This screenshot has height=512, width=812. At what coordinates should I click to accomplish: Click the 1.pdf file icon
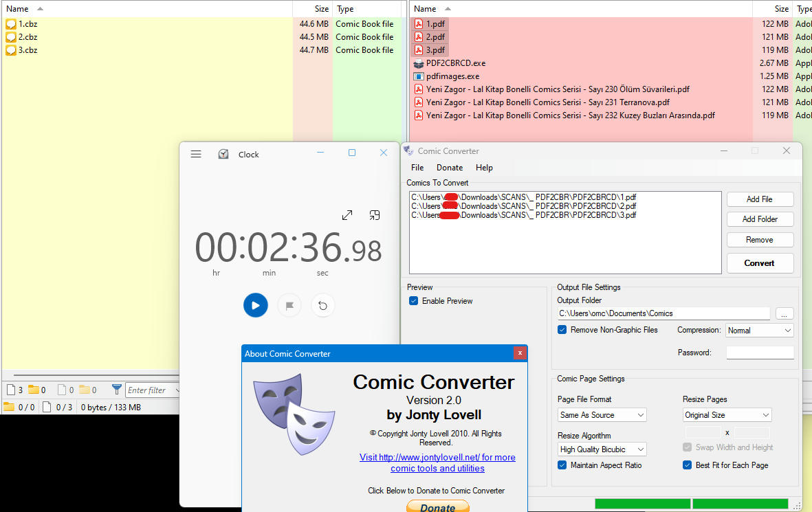pos(419,24)
